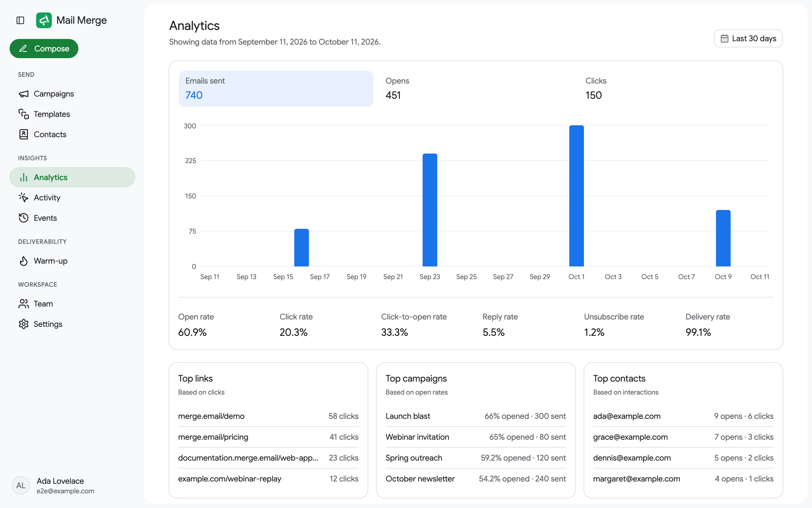Click the Activity cursor icon
The height and width of the screenshot is (508, 812).
point(23,198)
